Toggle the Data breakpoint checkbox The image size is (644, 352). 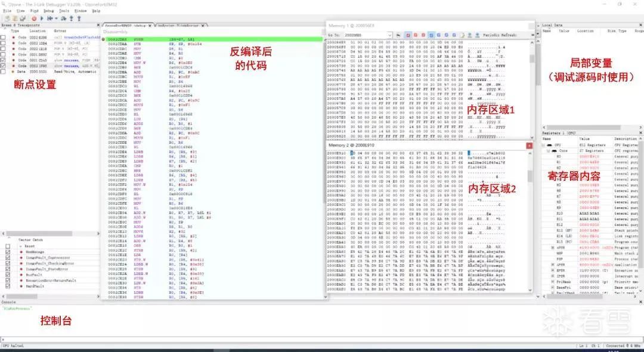pyautogui.click(x=4, y=72)
